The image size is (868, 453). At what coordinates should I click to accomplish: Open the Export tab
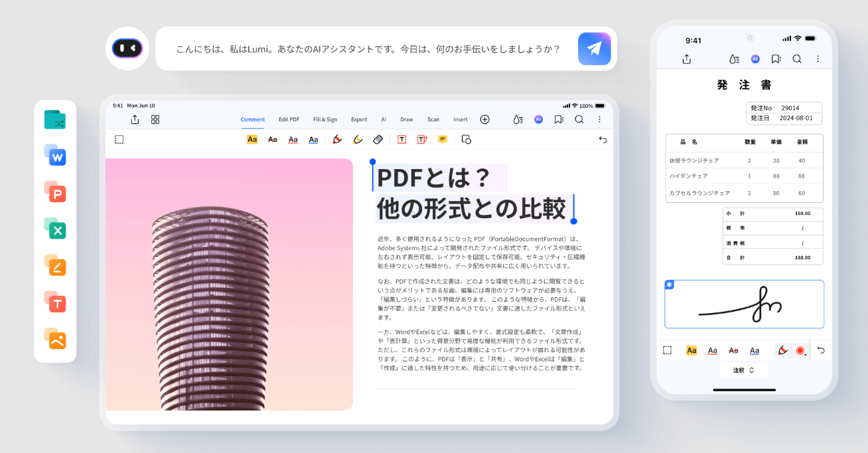tap(359, 119)
